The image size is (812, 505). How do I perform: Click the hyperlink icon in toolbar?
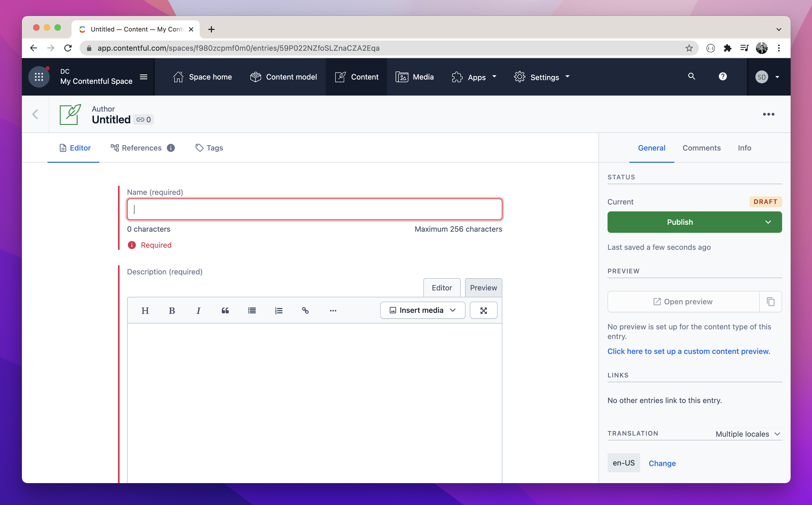(x=305, y=311)
